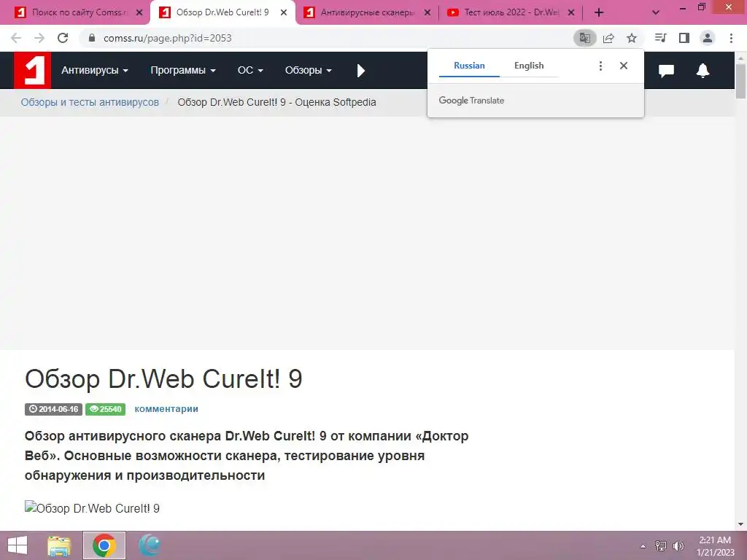This screenshot has width=747, height=560.
Task: Open Chrome three-dot main menu
Action: (x=731, y=38)
